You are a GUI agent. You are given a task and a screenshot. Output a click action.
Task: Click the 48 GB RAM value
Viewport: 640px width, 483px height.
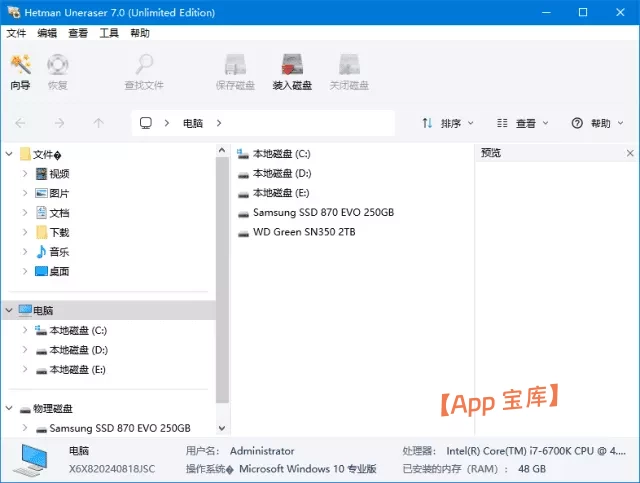532,469
